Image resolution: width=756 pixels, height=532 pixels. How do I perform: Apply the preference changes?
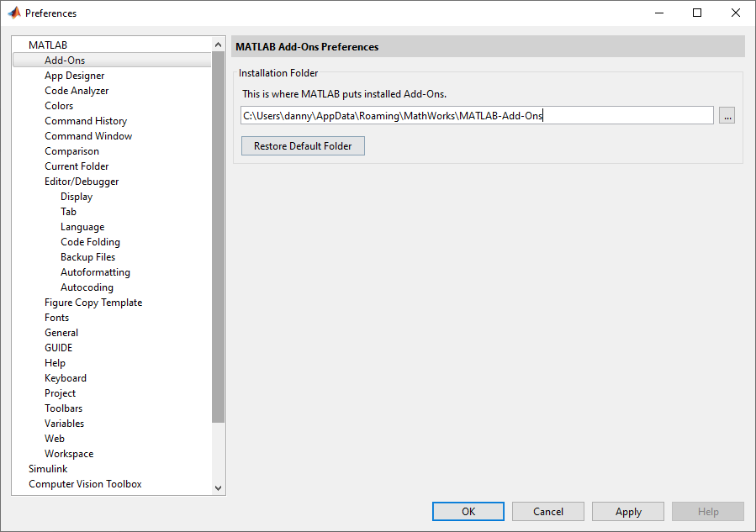(x=628, y=512)
